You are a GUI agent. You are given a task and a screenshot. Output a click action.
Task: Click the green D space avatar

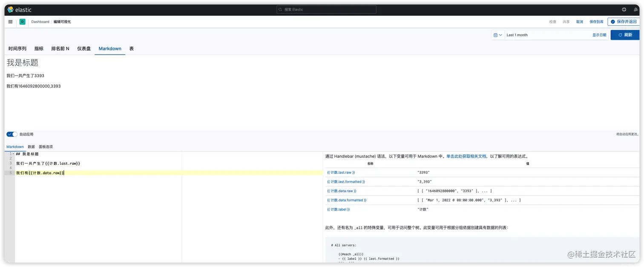click(22, 22)
